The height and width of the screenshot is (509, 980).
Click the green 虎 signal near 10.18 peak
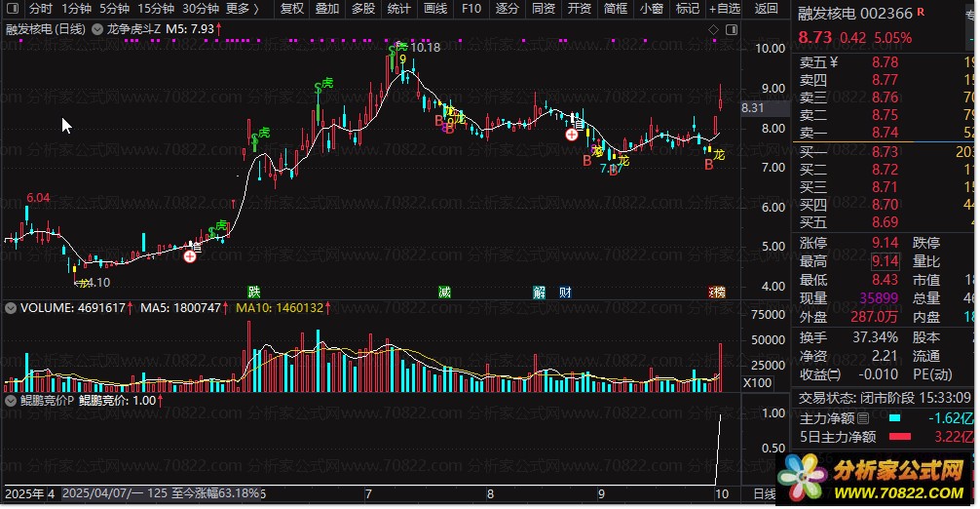tap(402, 46)
